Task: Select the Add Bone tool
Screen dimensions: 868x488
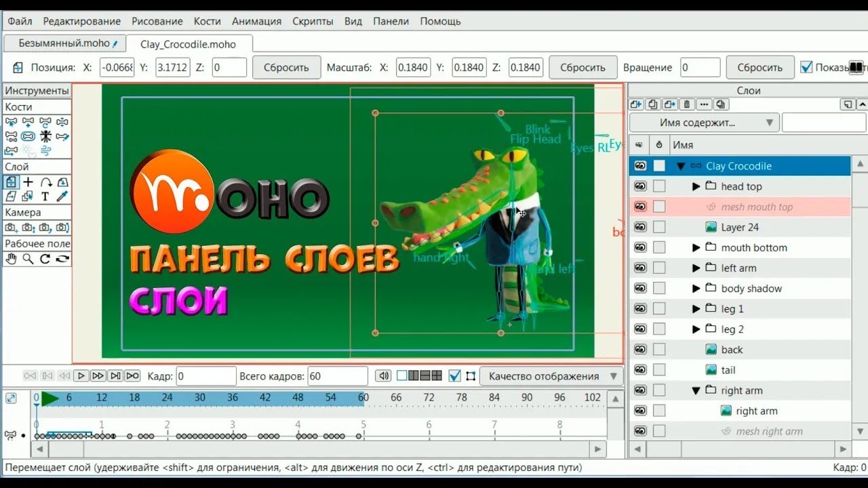Action: pyautogui.click(x=28, y=122)
